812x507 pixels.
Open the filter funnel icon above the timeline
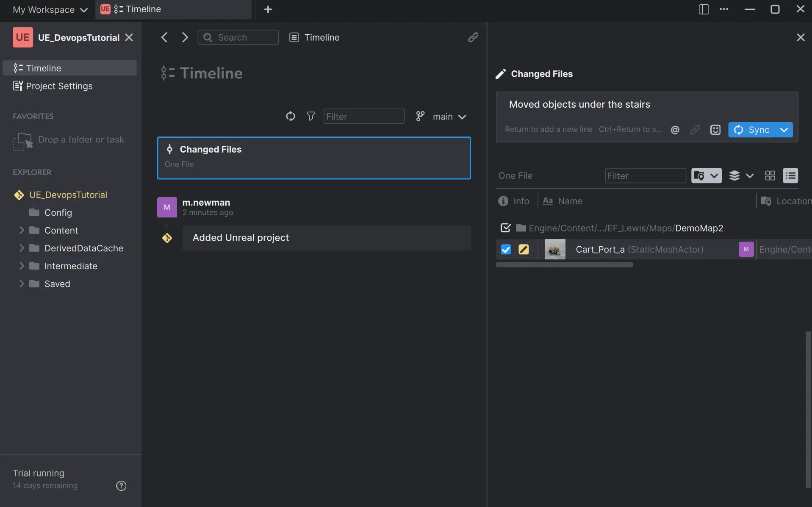311,117
